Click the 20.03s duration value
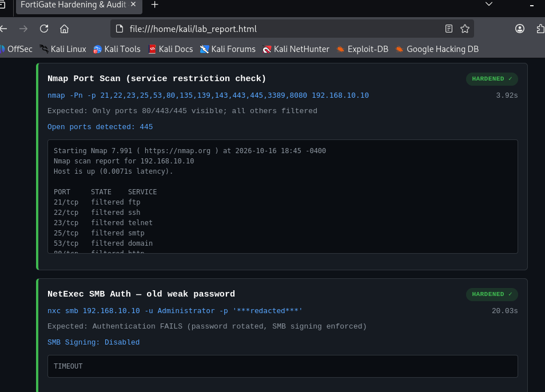This screenshot has width=545, height=392. (x=504, y=311)
